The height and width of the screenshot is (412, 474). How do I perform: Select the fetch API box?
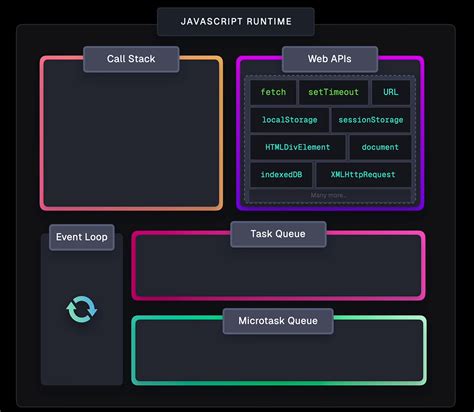pyautogui.click(x=273, y=92)
